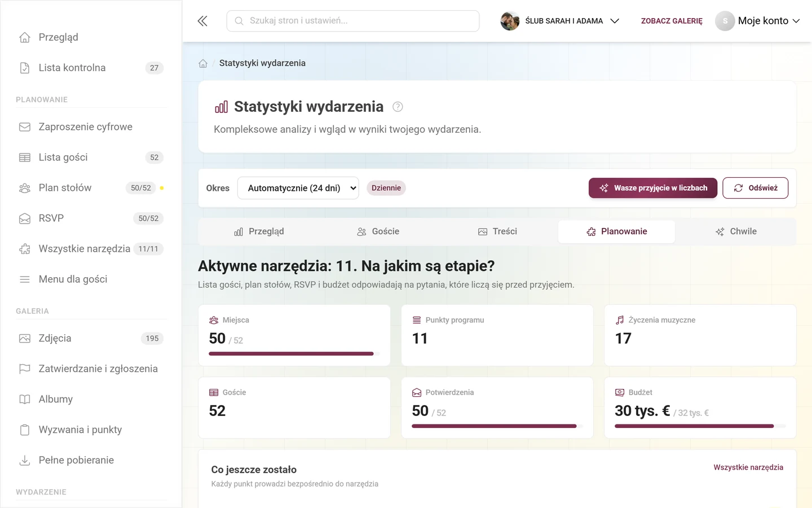Viewport: 812px width, 508px height.
Task: Select the Chwile tab
Action: click(736, 231)
